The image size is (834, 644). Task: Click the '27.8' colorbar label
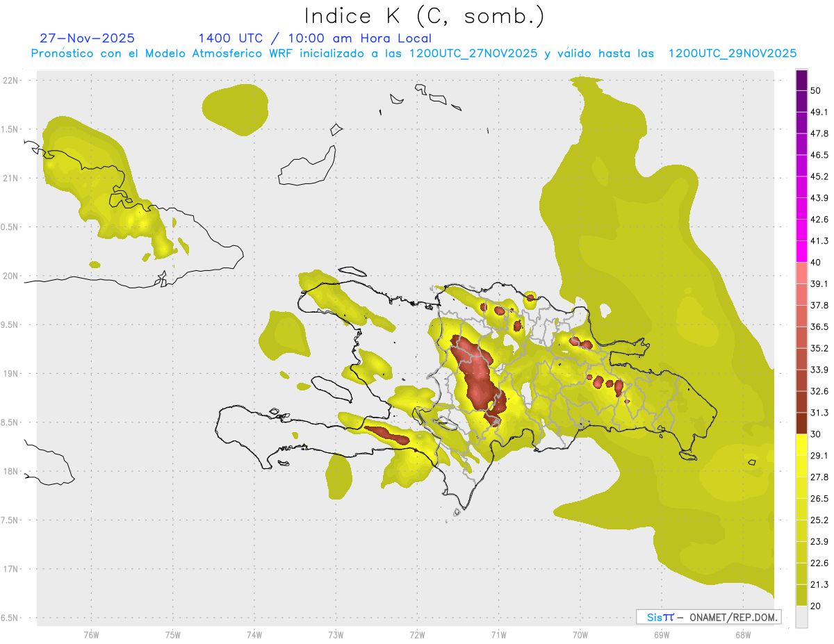819,477
